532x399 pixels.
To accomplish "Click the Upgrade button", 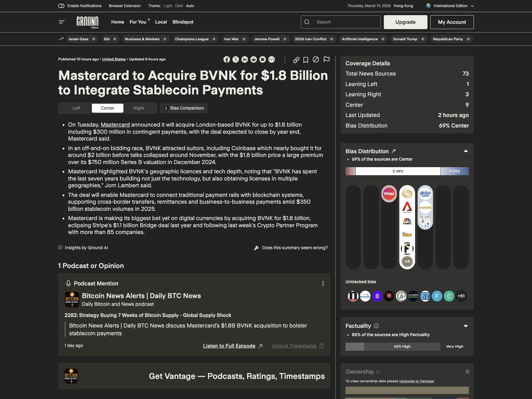I will coord(405,22).
